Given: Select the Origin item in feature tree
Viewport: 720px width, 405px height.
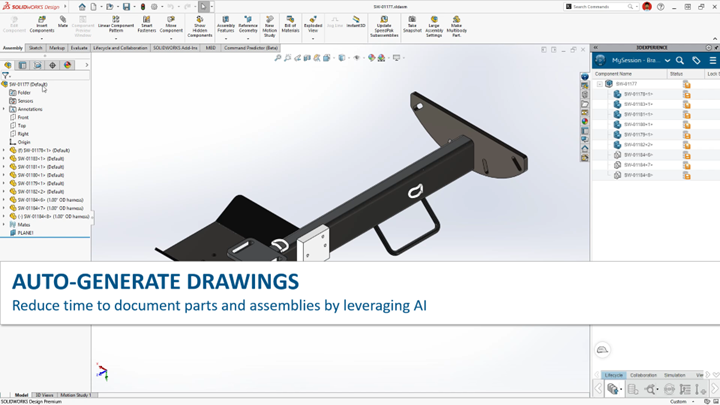Looking at the screenshot, I should tap(24, 142).
